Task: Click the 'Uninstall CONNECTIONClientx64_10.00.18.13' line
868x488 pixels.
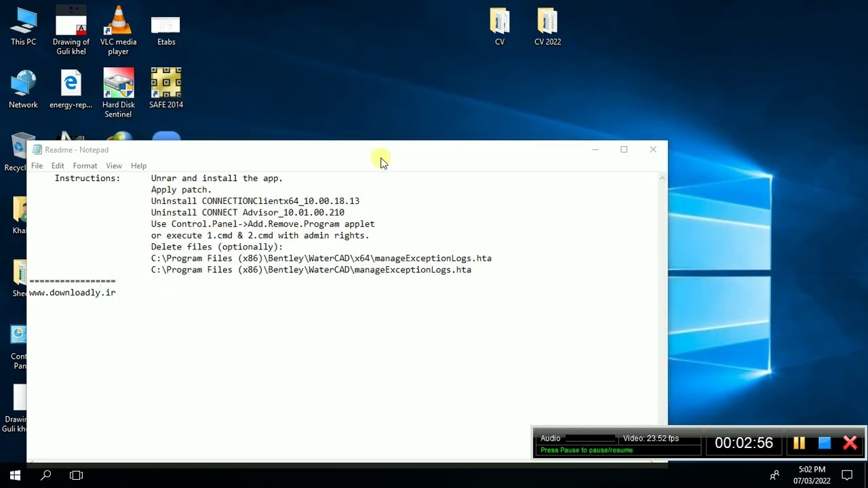Action: coord(255,201)
